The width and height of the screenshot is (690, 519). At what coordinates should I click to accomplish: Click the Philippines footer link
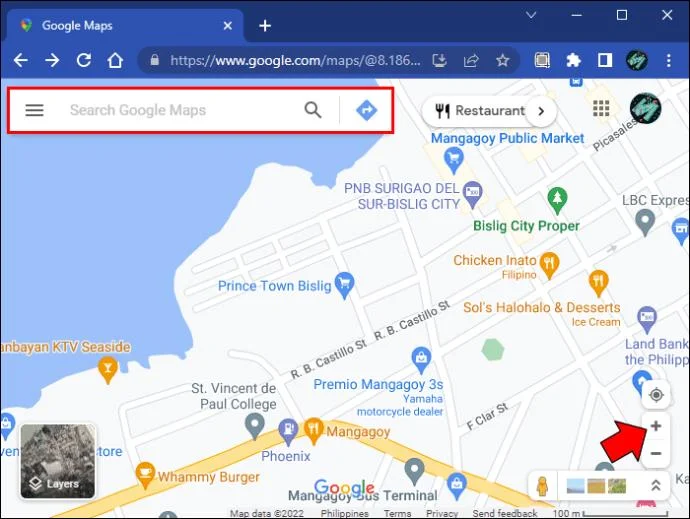(x=345, y=513)
